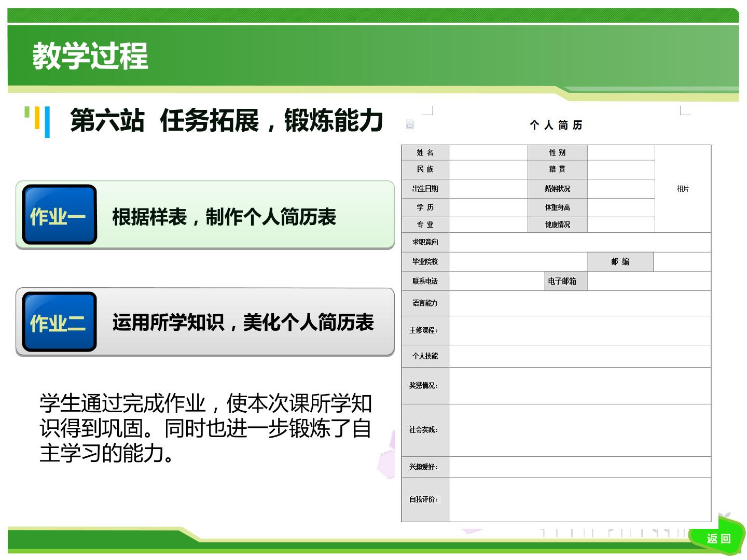Screen dimensions: 747x560
Task: Click the colored bars icon before 第六站
Action: click(x=37, y=121)
